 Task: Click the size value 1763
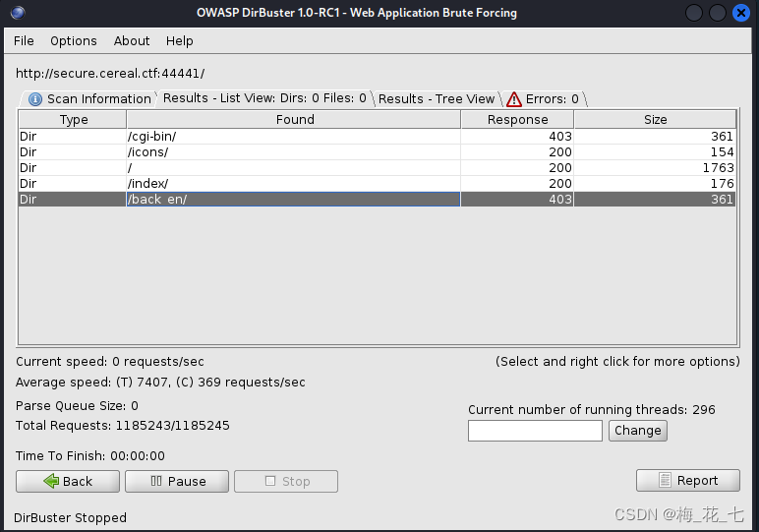pyautogui.click(x=719, y=167)
